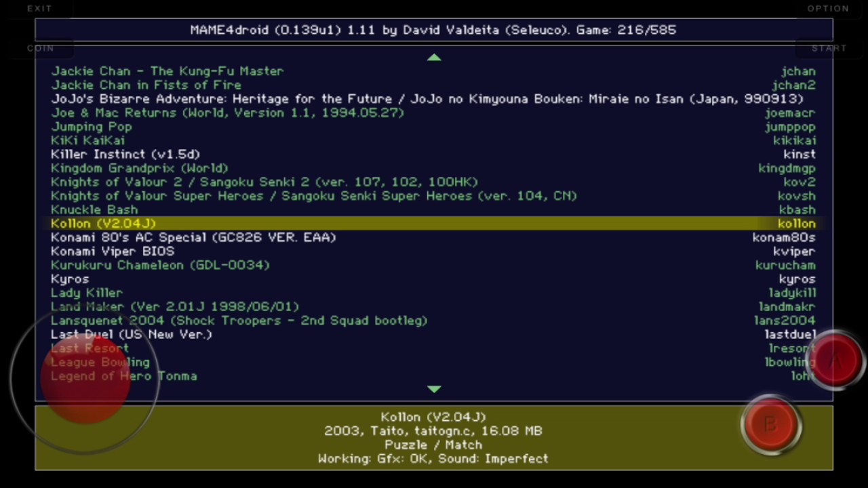Tap the EXIT button
The height and width of the screenshot is (488, 868).
pyautogui.click(x=39, y=8)
